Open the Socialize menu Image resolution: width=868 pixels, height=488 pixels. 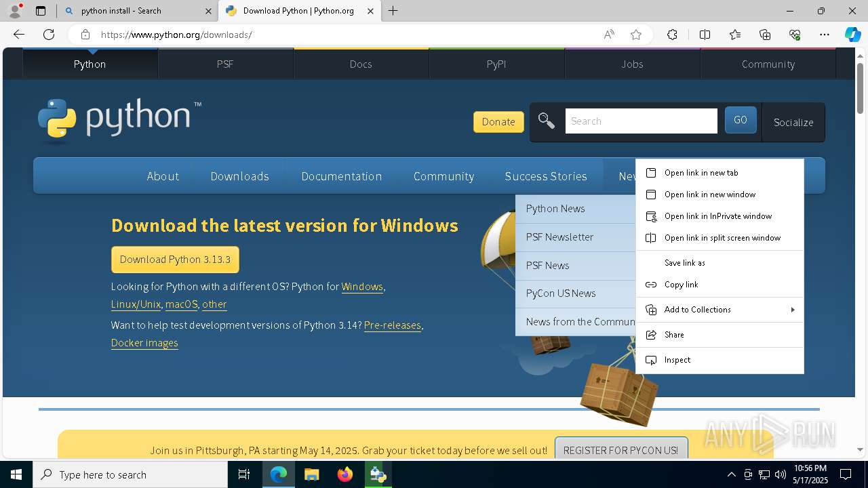coord(793,122)
